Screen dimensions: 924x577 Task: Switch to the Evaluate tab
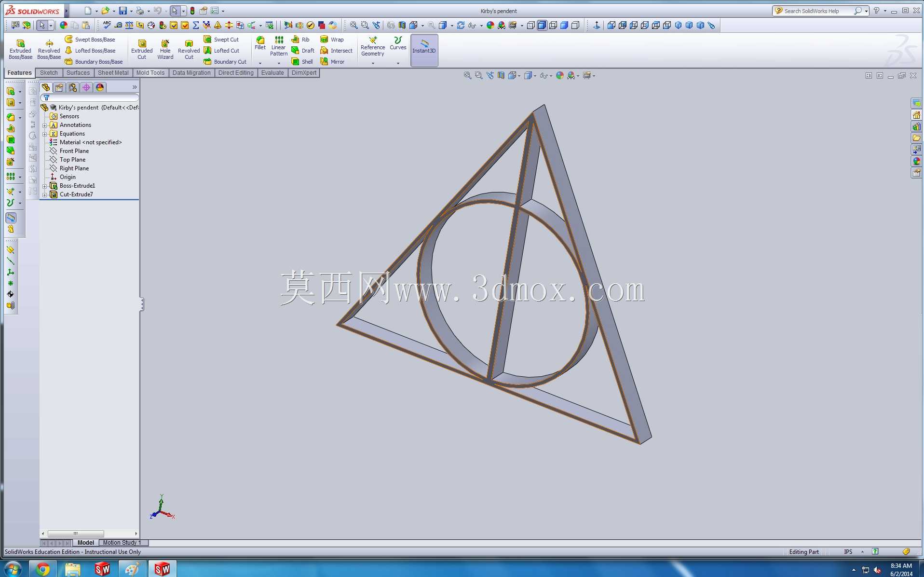click(x=272, y=73)
